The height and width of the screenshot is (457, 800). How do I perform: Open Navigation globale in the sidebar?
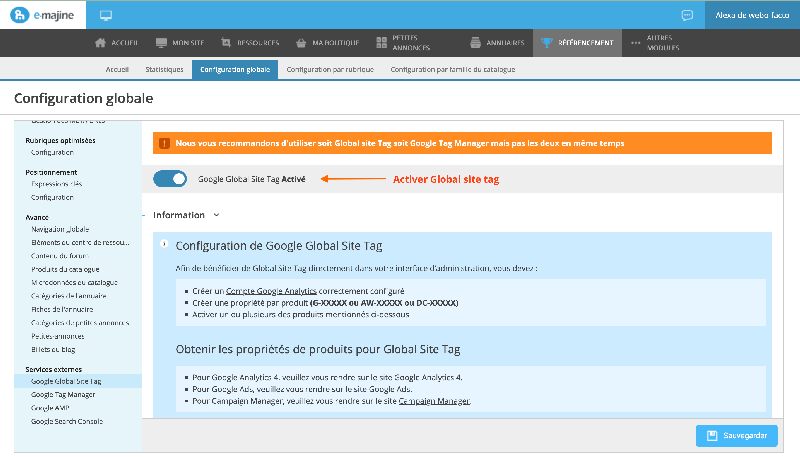point(60,230)
